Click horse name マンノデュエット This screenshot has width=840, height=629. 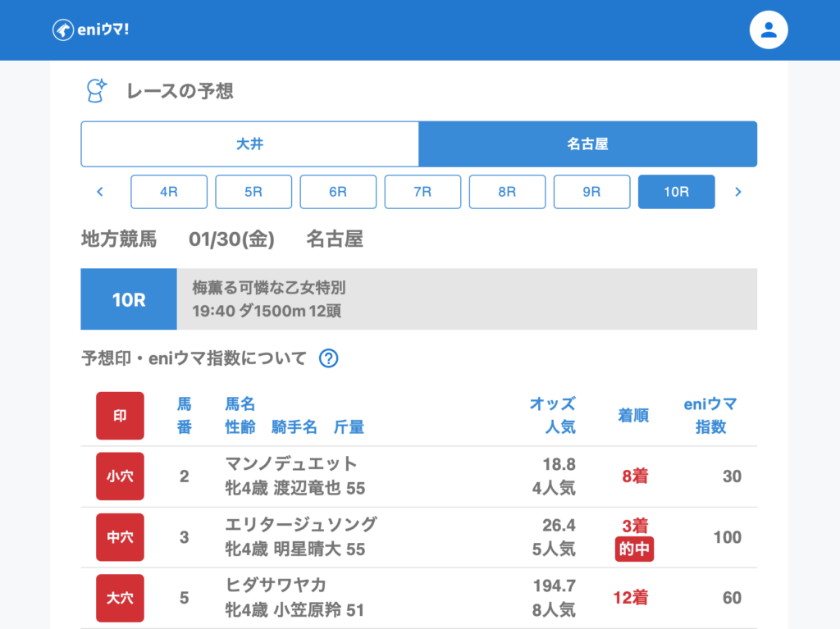coord(291,464)
